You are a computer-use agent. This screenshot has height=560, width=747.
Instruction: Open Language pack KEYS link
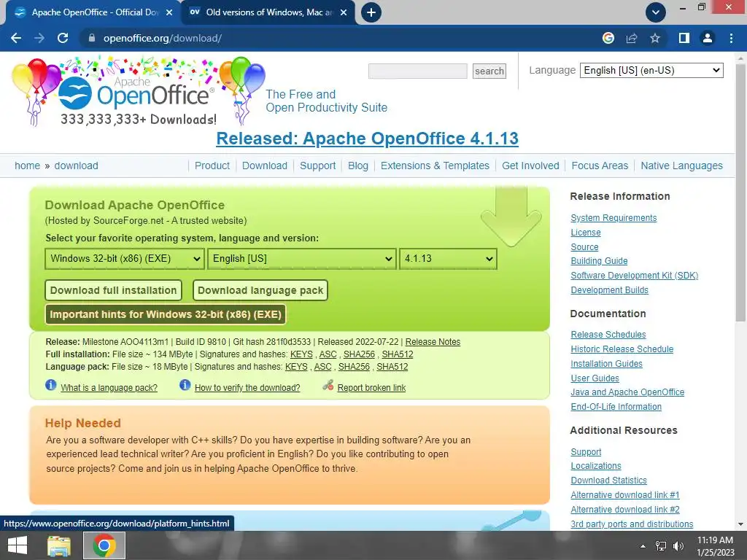296,367
